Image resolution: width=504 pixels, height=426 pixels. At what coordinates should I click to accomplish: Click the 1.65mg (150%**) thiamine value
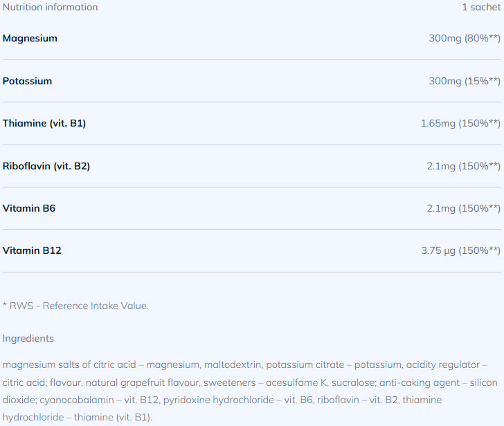coord(460,124)
